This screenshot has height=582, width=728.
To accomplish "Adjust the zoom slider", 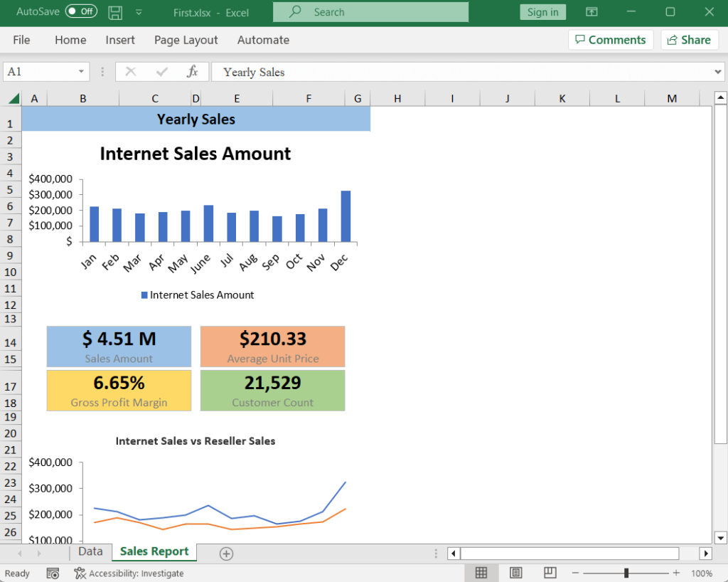I will [x=626, y=573].
